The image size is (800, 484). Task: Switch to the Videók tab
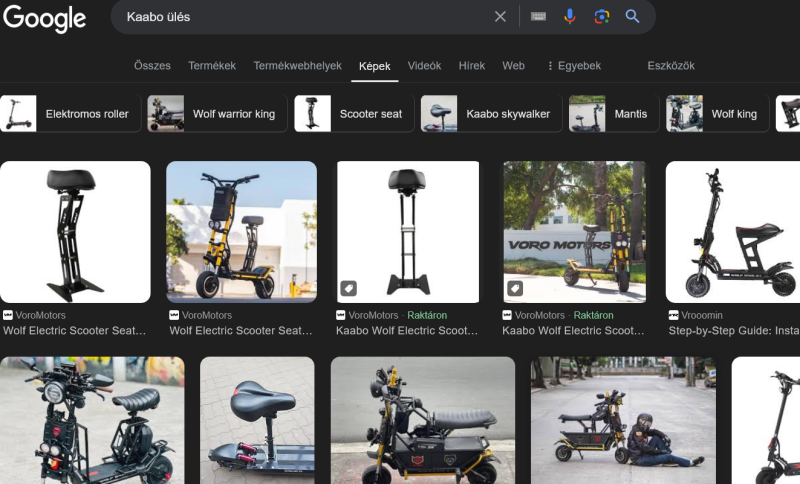[424, 66]
